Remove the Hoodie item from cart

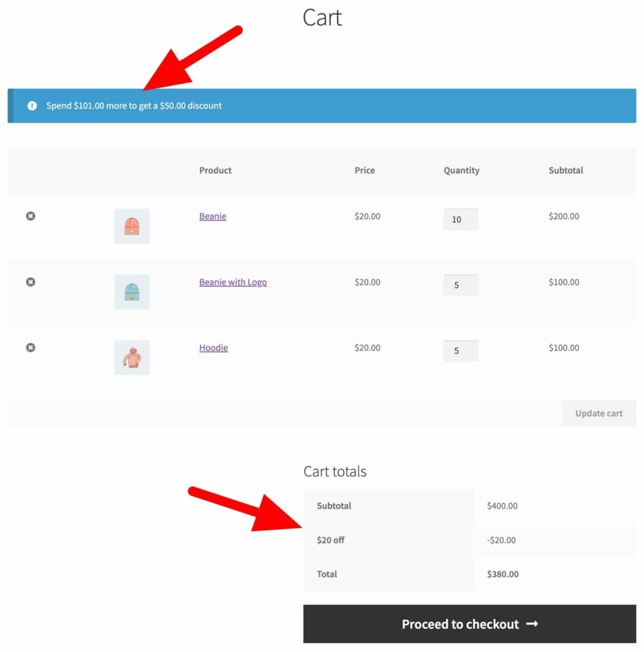pos(31,348)
